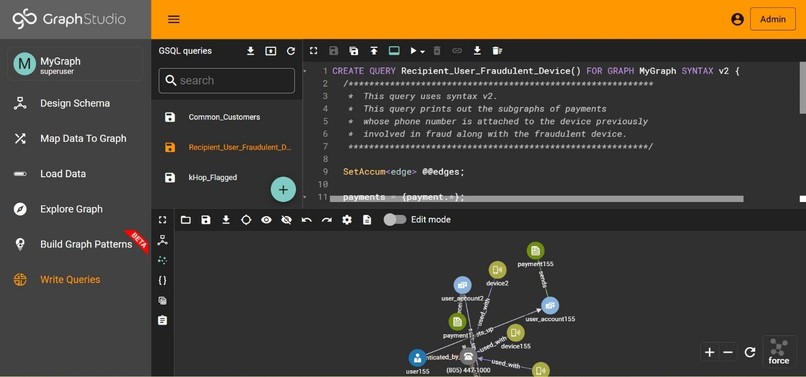Click the delete draft trash icon

pyautogui.click(x=497, y=50)
